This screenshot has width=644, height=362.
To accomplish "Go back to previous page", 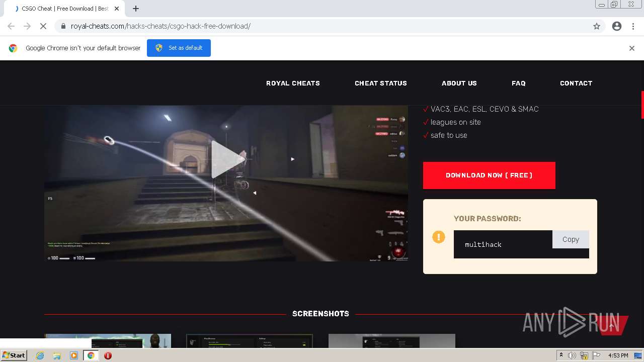I will (x=11, y=26).
